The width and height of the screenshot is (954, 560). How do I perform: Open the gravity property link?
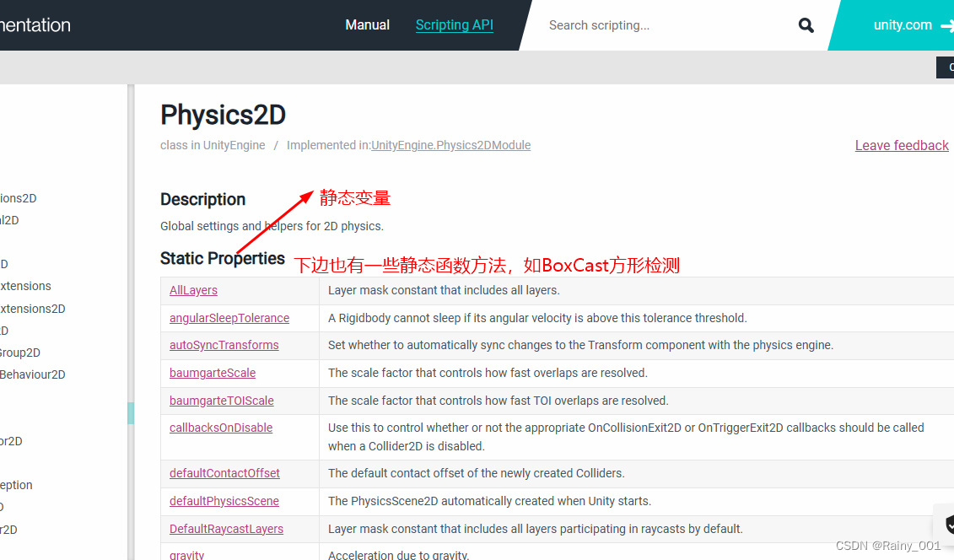click(186, 555)
